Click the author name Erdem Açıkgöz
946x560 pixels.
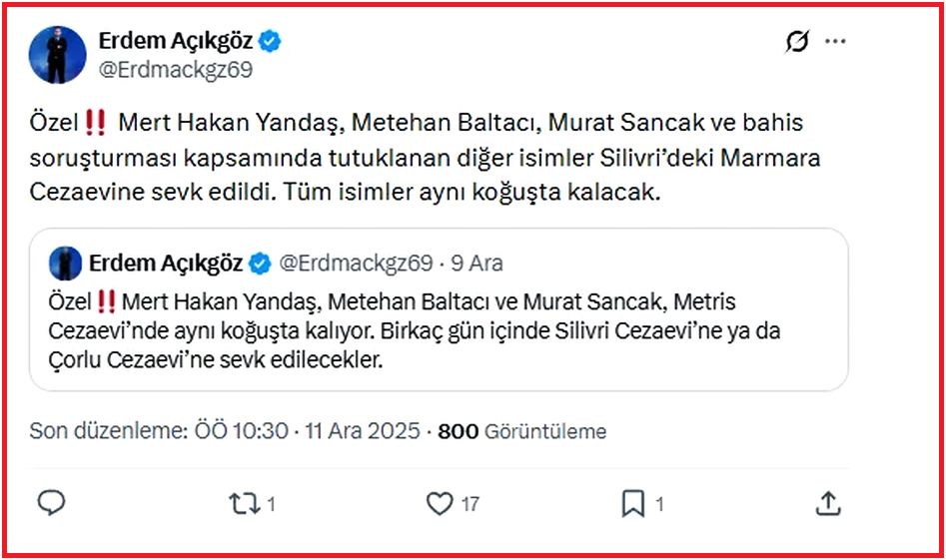click(x=176, y=41)
